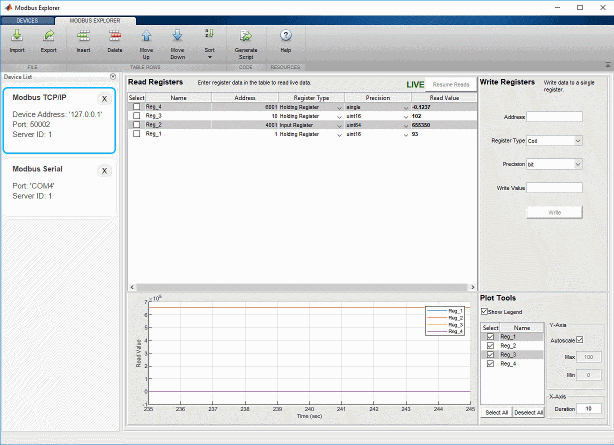
Task: Click the Read Value column header
Action: pos(444,98)
